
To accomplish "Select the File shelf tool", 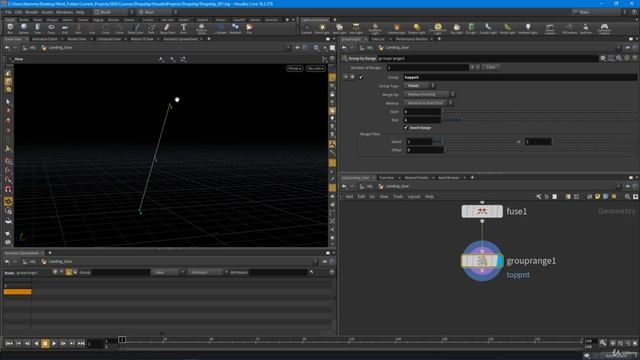I will pyautogui.click(x=249, y=28).
